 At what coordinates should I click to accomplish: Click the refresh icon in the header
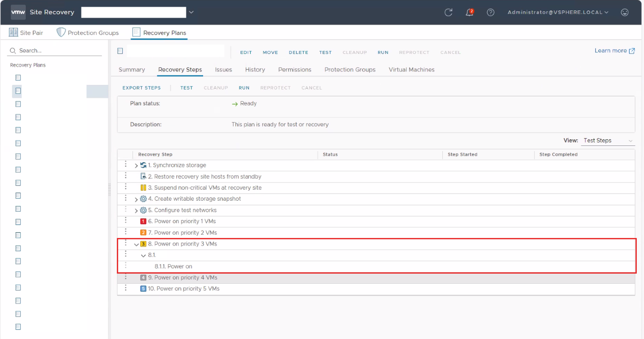pos(448,12)
